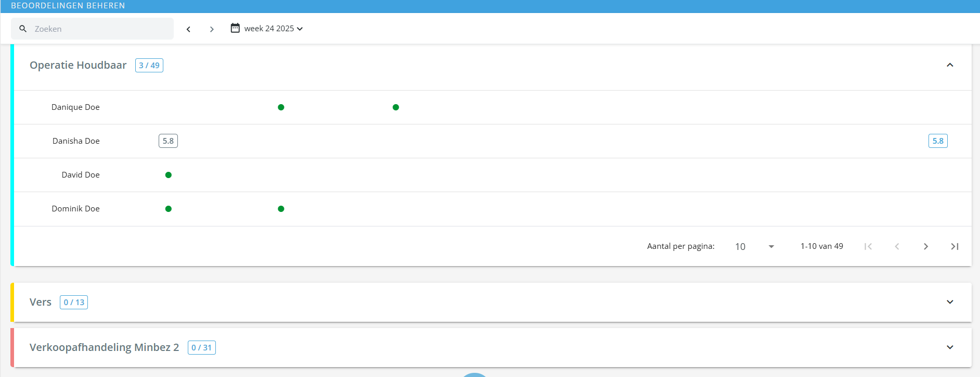Open the calendar icon for week selection
This screenshot has height=377, width=980.
tap(235, 28)
